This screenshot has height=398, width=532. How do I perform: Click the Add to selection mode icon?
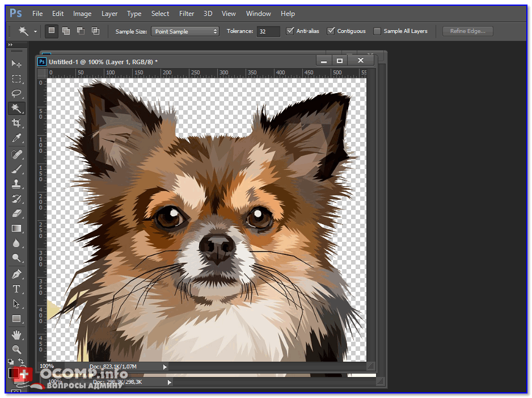tap(66, 31)
